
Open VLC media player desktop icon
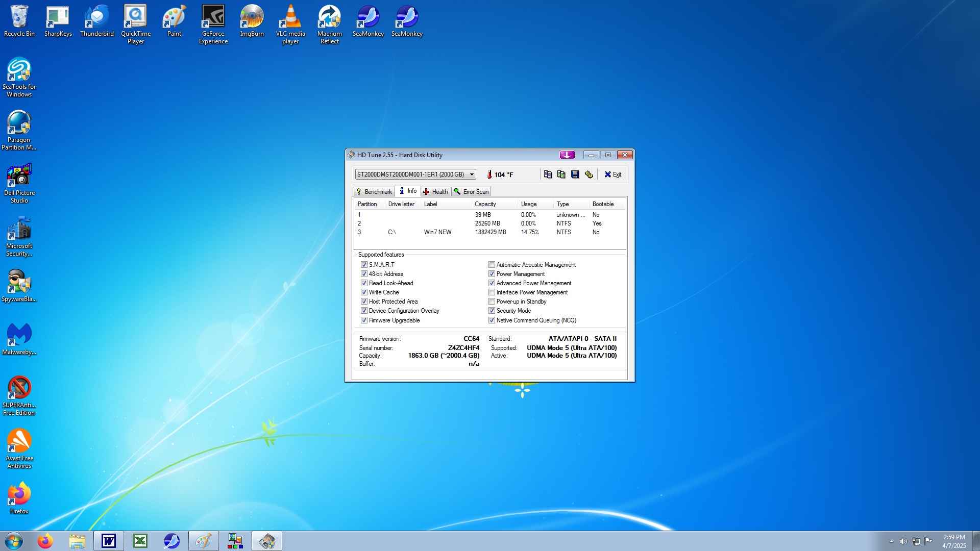tap(291, 24)
